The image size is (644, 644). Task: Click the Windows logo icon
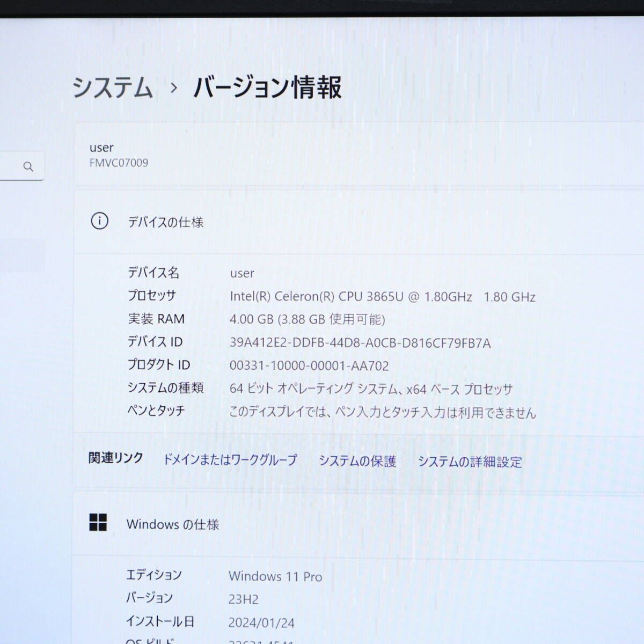point(98,522)
